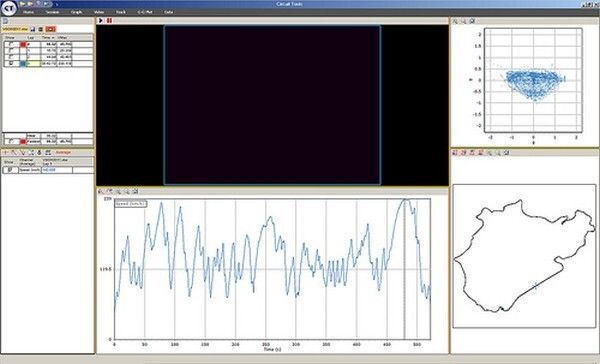Click third zoom-fit icon in G-G plot toolbar
The width and height of the screenshot is (600, 364).
pos(472,21)
